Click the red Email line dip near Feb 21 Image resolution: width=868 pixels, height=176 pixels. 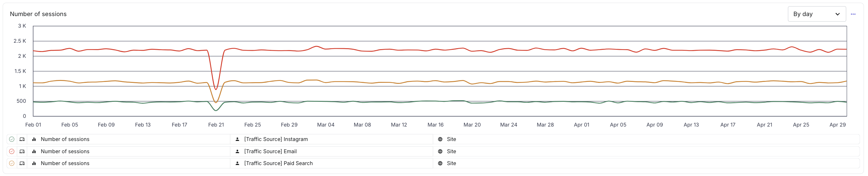pyautogui.click(x=216, y=89)
